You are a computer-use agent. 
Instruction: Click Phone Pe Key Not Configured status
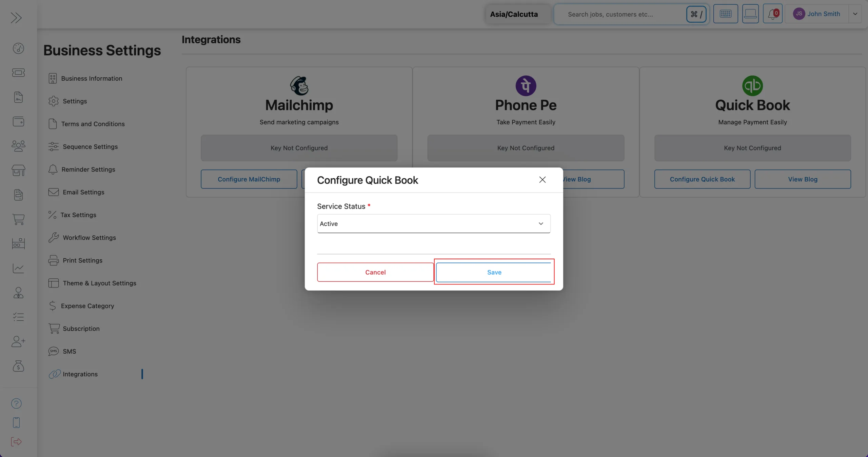[x=526, y=148]
